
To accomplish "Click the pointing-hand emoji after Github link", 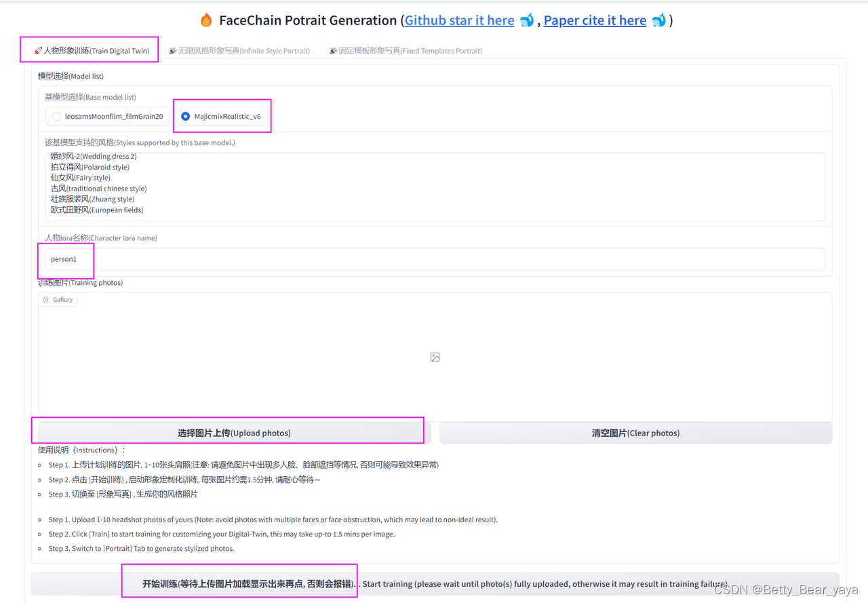I will point(527,20).
